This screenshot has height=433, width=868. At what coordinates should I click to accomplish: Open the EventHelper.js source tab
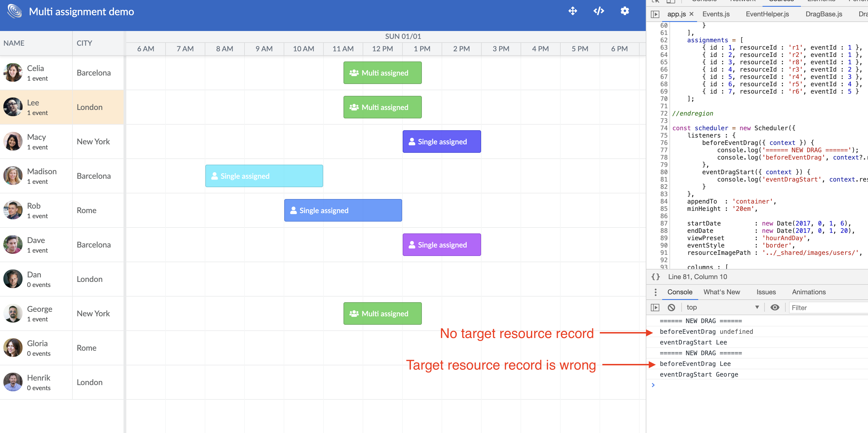[x=767, y=14]
